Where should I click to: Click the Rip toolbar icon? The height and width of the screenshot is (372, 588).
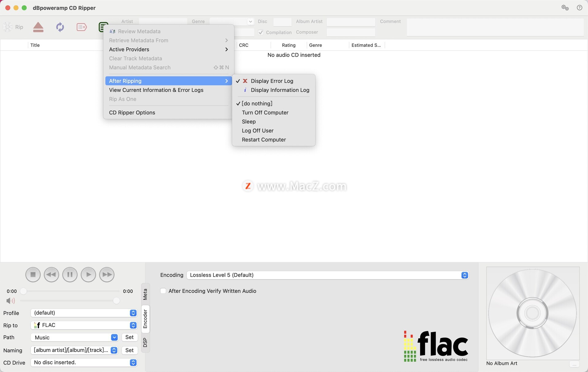point(13,27)
